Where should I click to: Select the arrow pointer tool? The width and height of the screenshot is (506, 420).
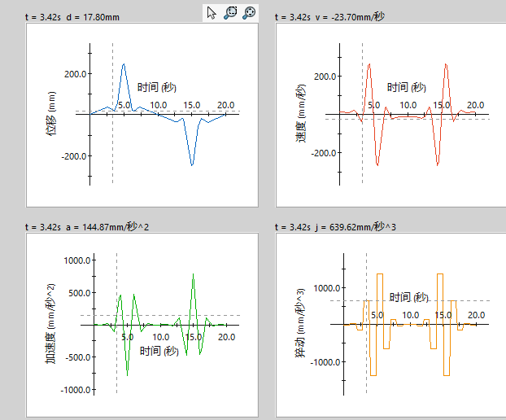[212, 12]
